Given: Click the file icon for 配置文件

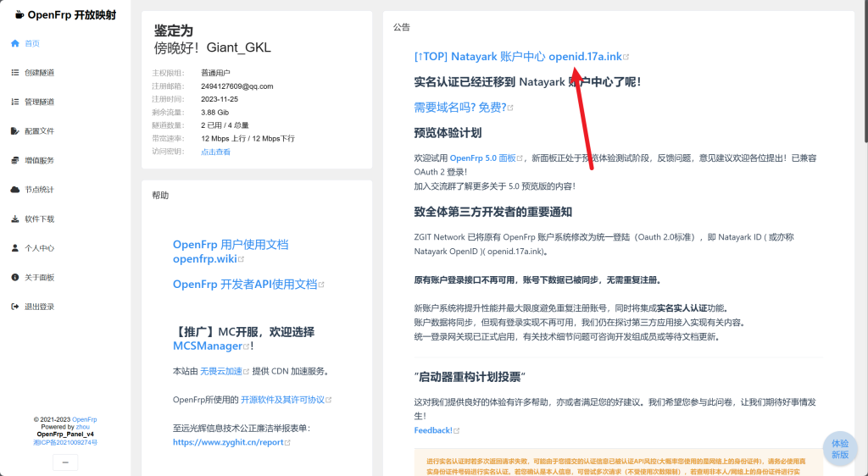Looking at the screenshot, I should coord(15,131).
